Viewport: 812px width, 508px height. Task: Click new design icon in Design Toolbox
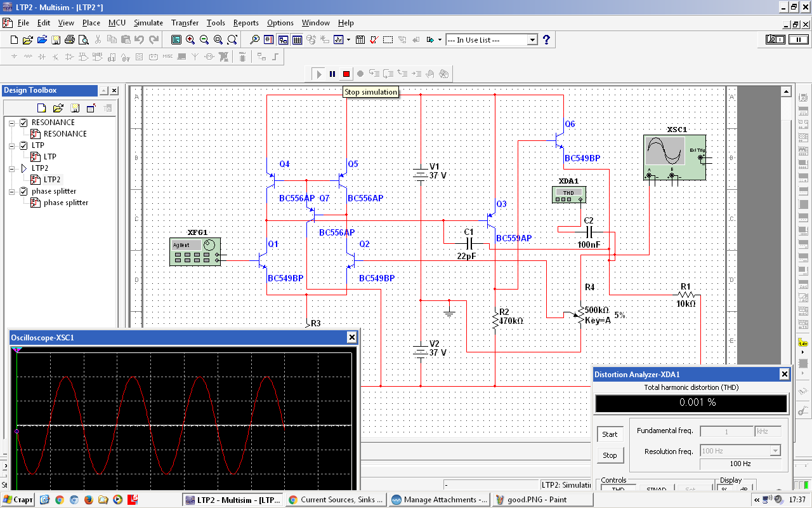tap(42, 108)
